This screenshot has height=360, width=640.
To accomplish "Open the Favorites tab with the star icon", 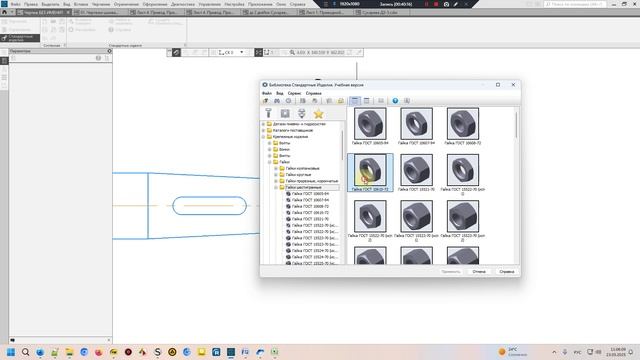I will [318, 113].
